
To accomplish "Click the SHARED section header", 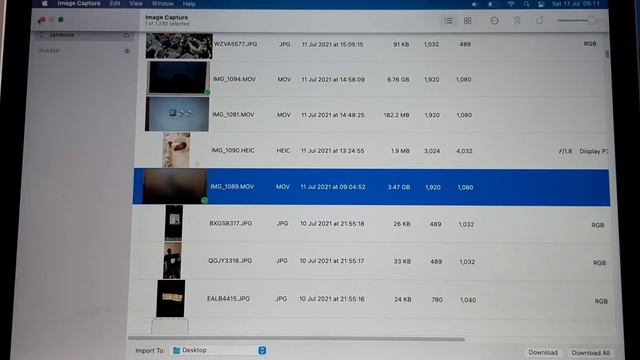I will coord(49,51).
